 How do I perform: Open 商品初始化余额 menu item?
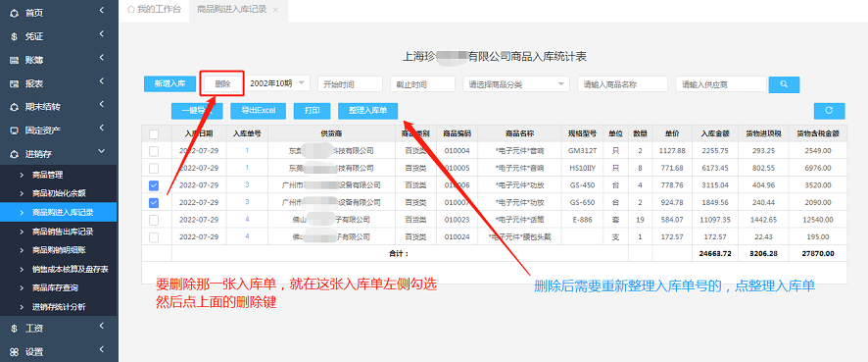pos(59,193)
